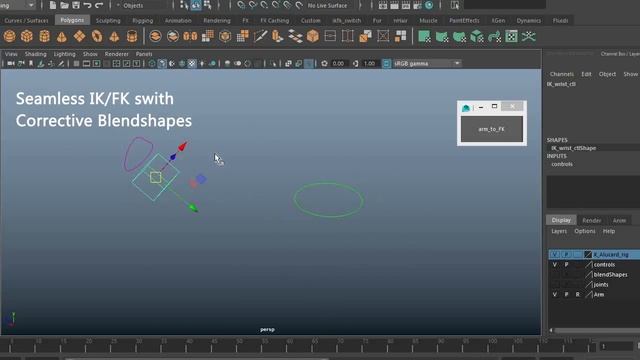The image size is (640, 360).
Task: Select the joints layer name
Action: pyautogui.click(x=601, y=284)
